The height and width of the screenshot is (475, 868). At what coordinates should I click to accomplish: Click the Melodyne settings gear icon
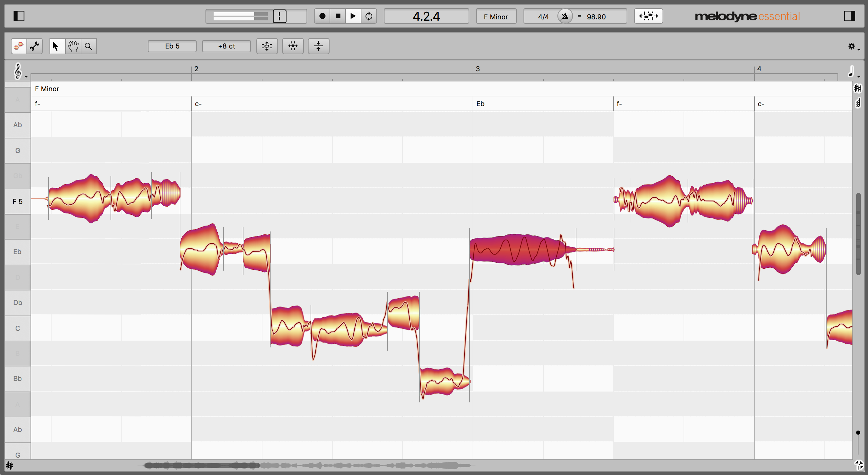click(x=851, y=46)
